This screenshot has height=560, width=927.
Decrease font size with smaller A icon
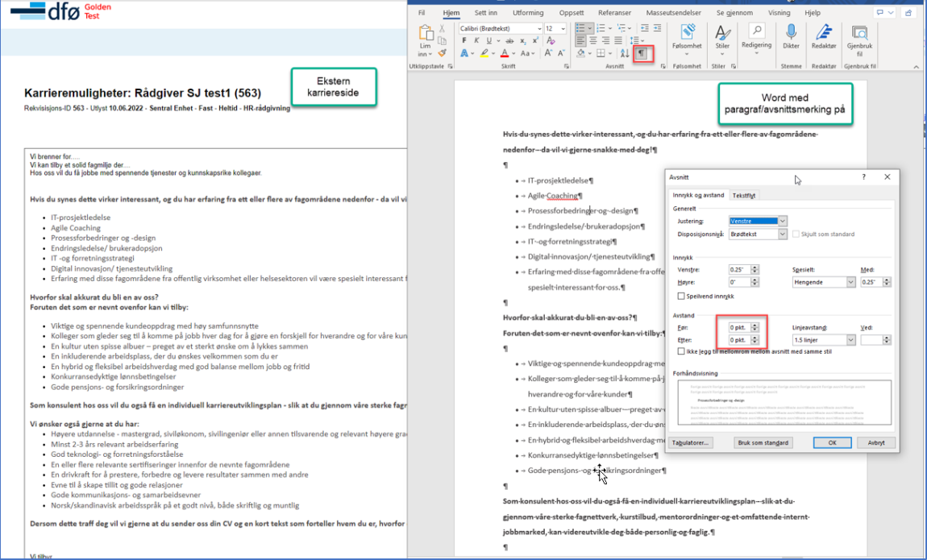562,53
